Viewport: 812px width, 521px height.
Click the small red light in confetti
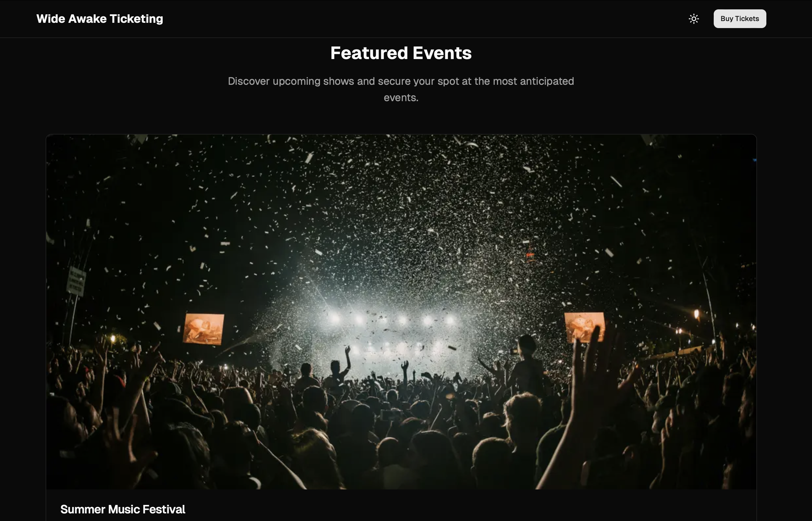530,254
